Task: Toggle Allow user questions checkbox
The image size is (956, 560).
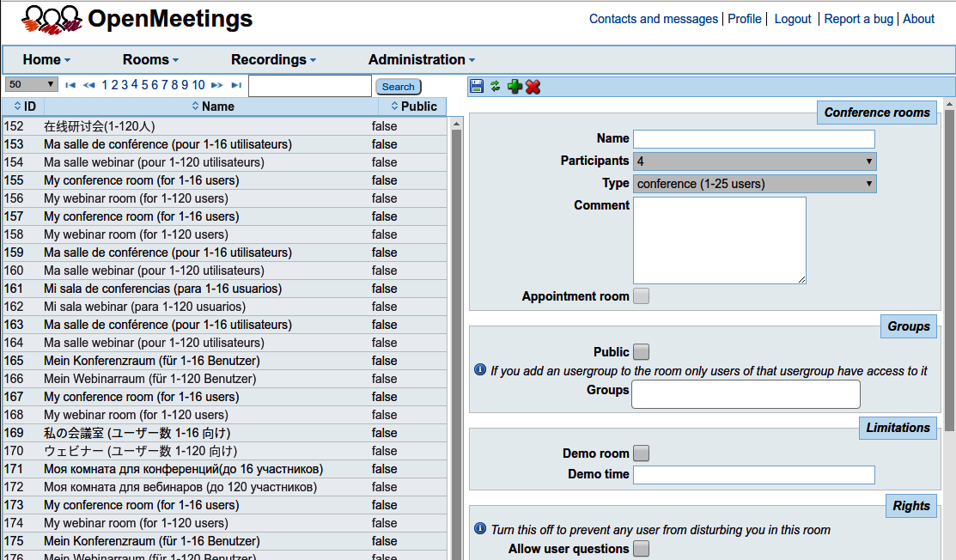Action: coord(641,549)
